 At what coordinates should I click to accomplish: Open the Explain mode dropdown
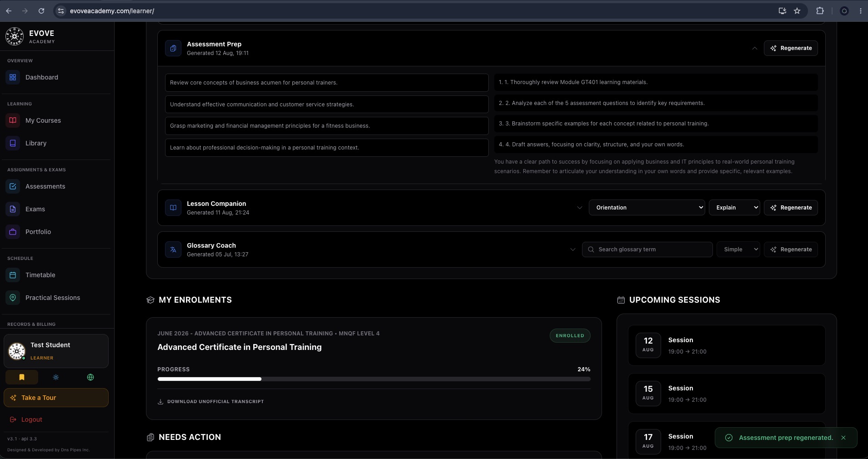[x=734, y=208]
